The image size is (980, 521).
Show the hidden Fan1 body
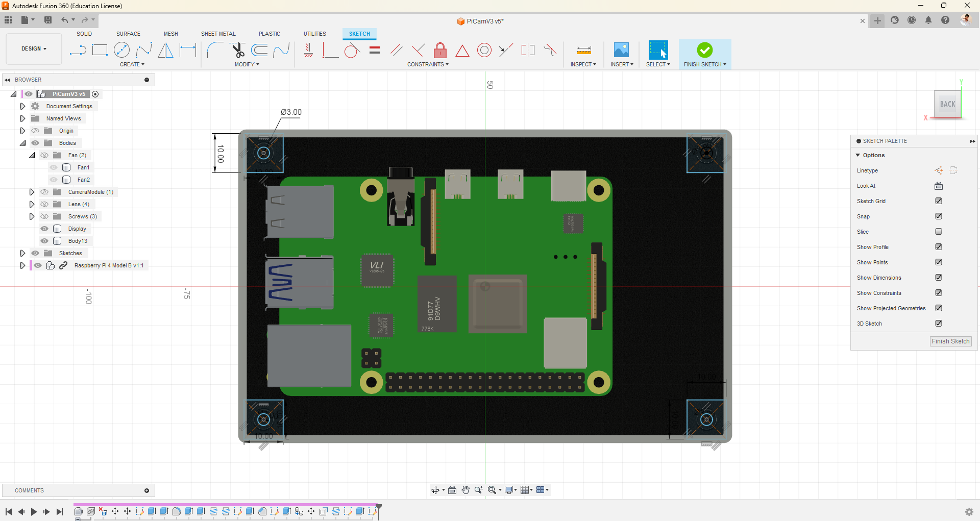tap(54, 167)
